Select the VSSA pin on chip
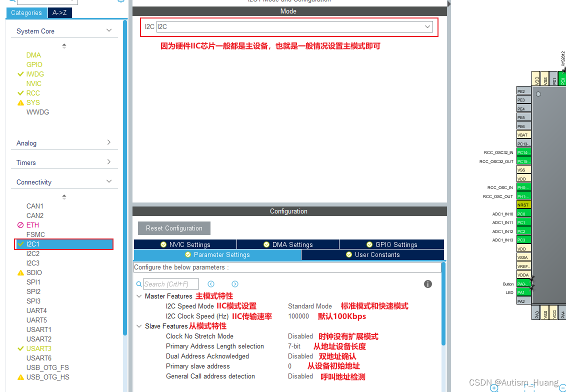 tap(524, 257)
